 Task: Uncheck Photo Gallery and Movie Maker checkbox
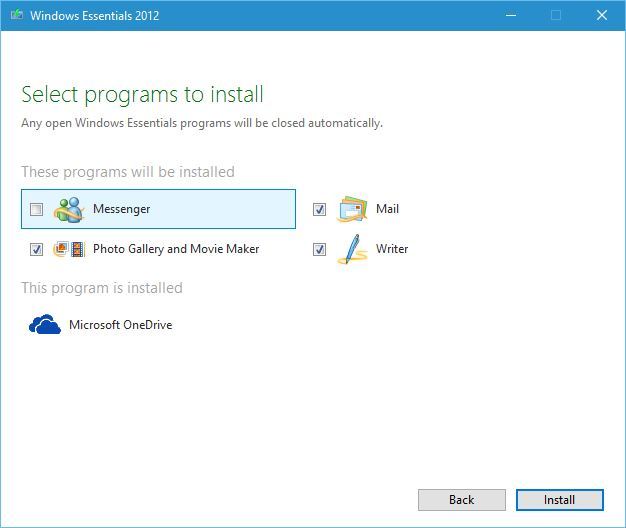click(36, 249)
